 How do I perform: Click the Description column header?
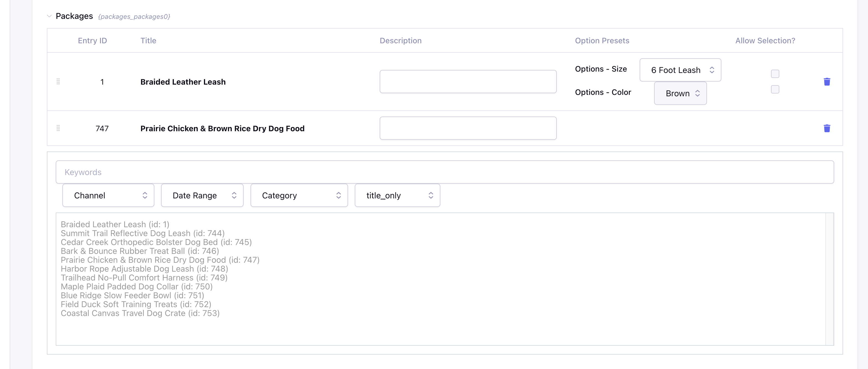401,41
